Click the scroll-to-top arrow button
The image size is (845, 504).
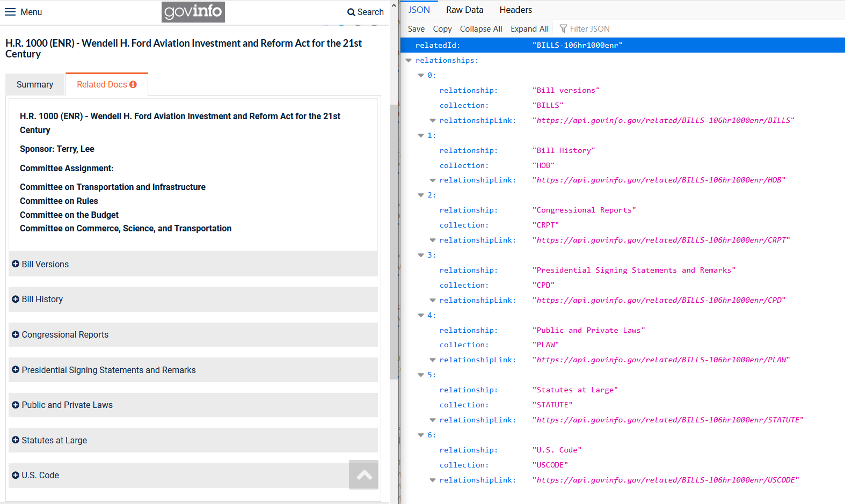pyautogui.click(x=363, y=474)
